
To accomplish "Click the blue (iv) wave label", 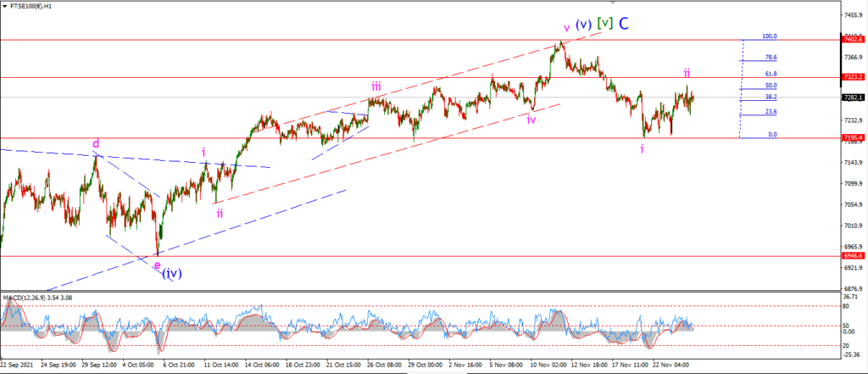I will coord(172,273).
